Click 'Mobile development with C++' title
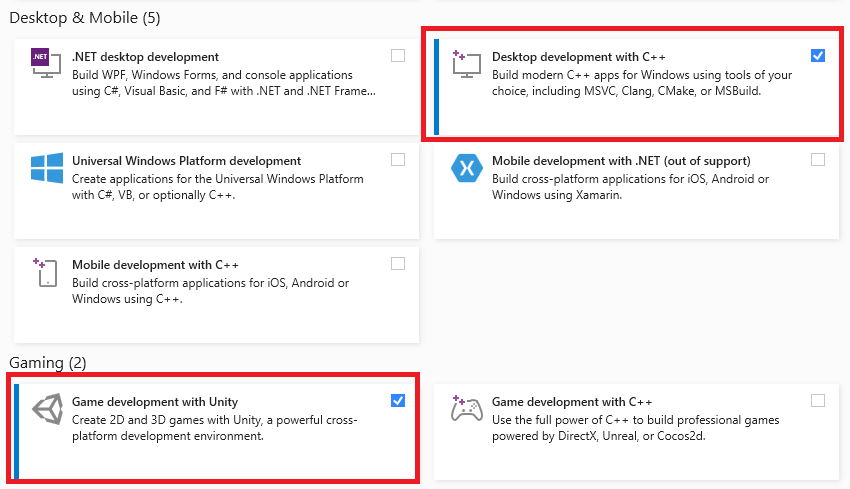Image resolution: width=850 pixels, height=489 pixels. pyautogui.click(x=155, y=265)
